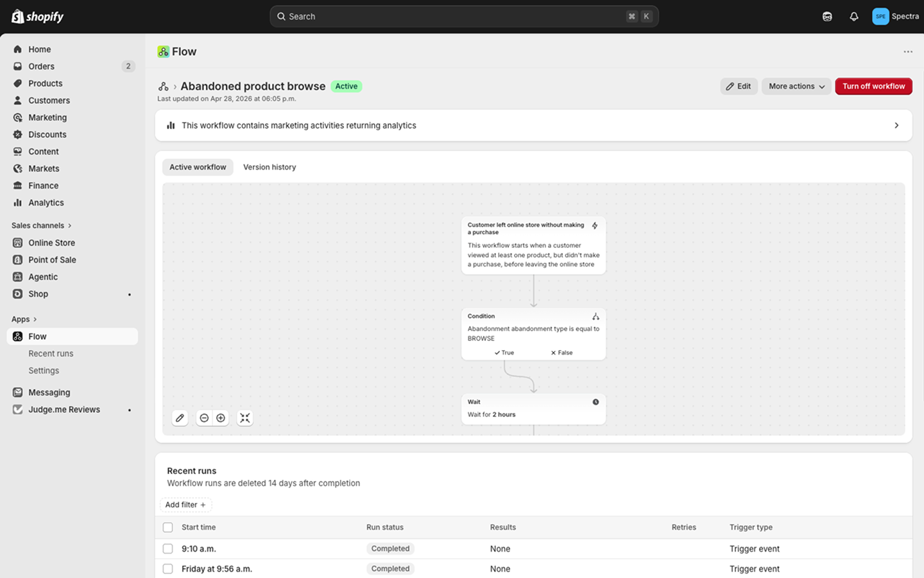This screenshot has width=924, height=578.
Task: Click the Results column header
Action: 503,527
